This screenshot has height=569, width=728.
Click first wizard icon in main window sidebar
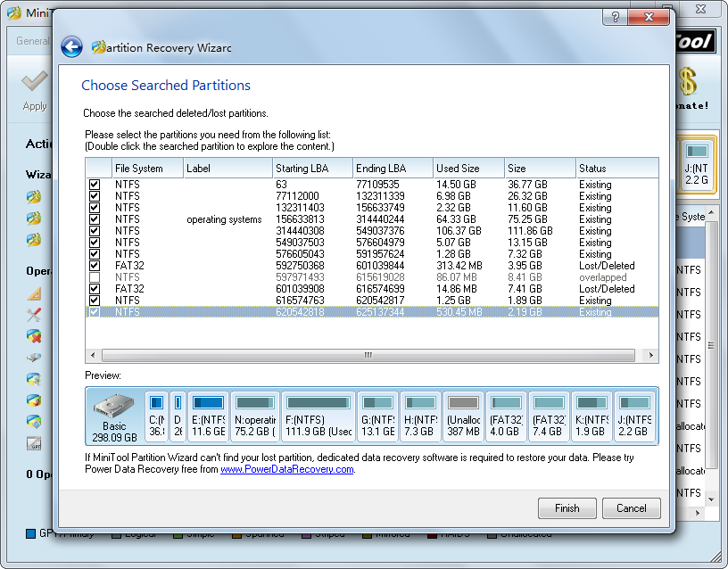(33, 197)
